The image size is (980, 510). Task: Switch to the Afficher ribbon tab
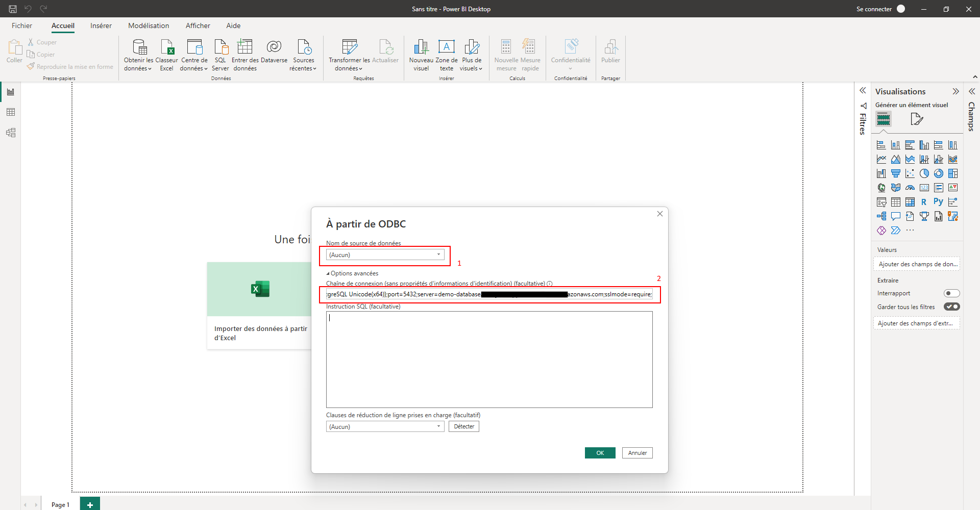tap(198, 25)
